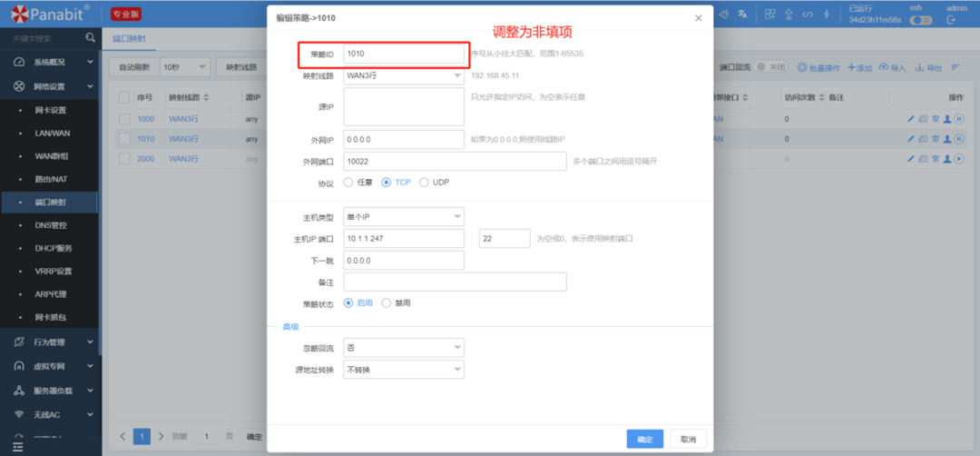Viewport: 980px width, 456px height.
Task: Open the language translate icon in header
Action: [x=742, y=14]
